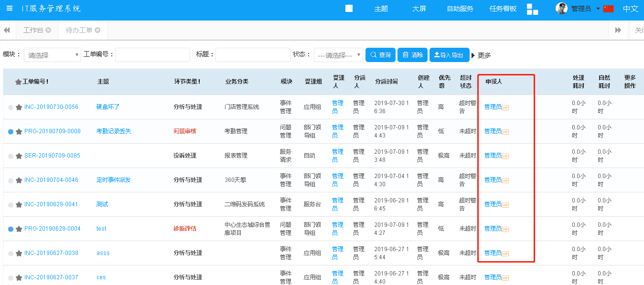Star the ticket INC-20190730-0056

[19, 107]
